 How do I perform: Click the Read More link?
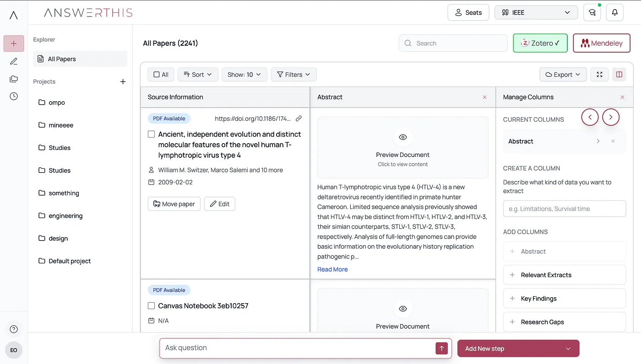pos(332,269)
